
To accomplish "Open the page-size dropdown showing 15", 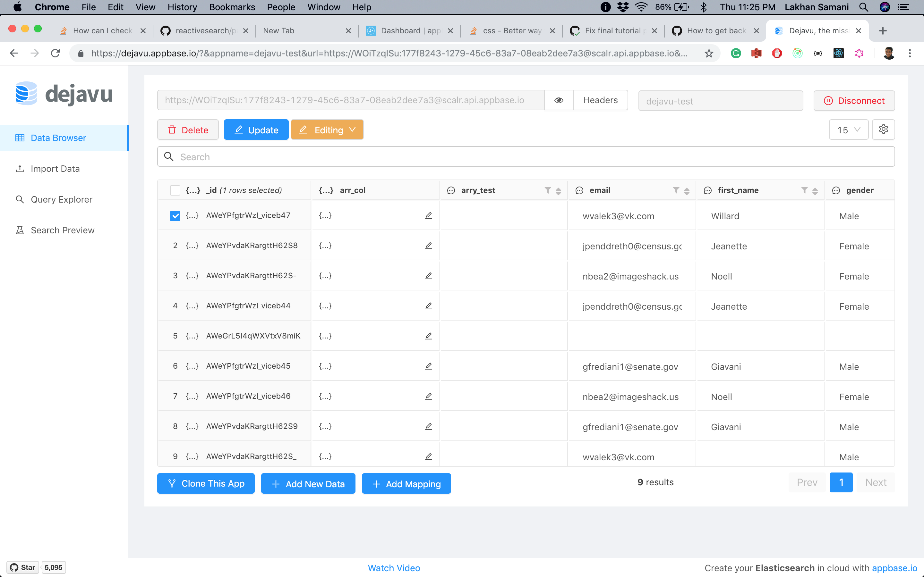I will [848, 130].
